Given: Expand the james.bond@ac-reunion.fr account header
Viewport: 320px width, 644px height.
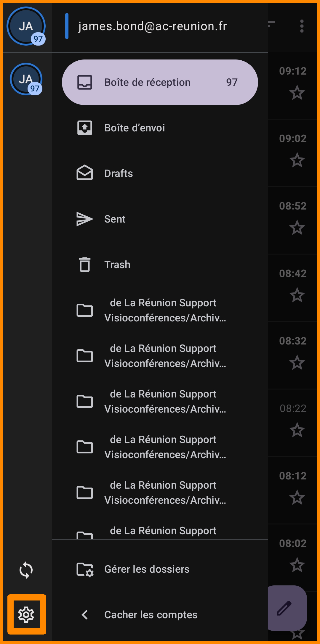Looking at the screenshot, I should pyautogui.click(x=152, y=26).
